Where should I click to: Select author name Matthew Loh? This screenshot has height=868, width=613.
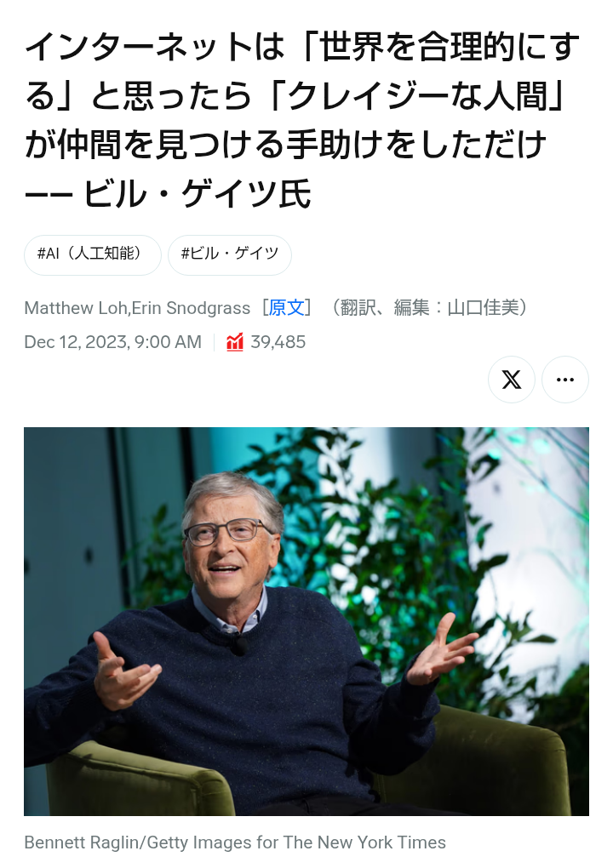[x=76, y=308]
